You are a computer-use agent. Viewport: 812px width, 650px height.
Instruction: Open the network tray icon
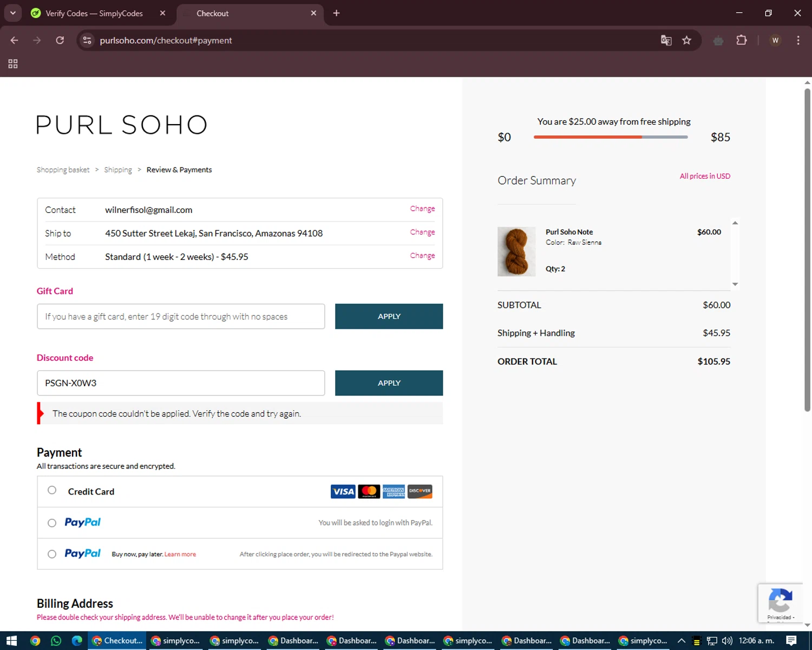pyautogui.click(x=712, y=641)
